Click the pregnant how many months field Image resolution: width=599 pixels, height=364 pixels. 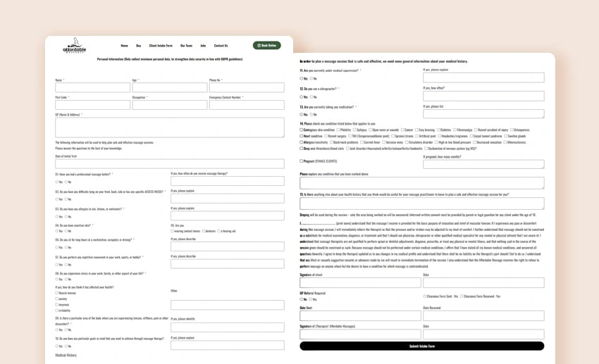click(x=483, y=165)
